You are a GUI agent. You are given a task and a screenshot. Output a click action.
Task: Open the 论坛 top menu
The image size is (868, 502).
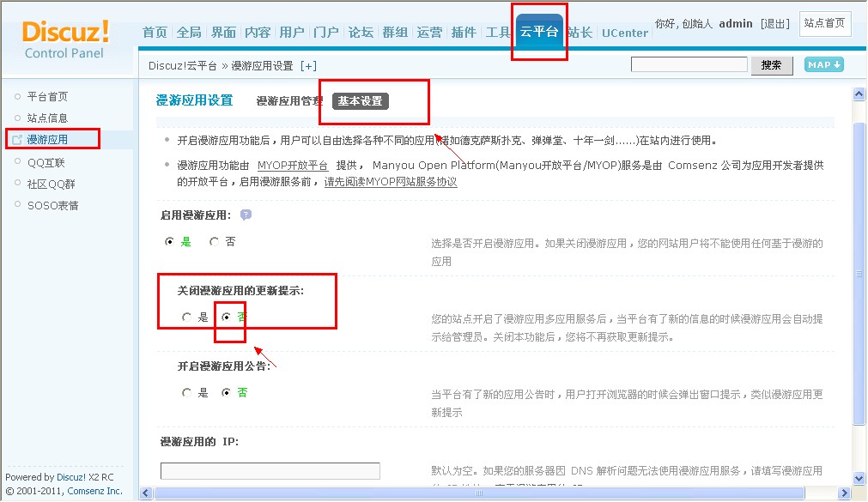(x=361, y=33)
